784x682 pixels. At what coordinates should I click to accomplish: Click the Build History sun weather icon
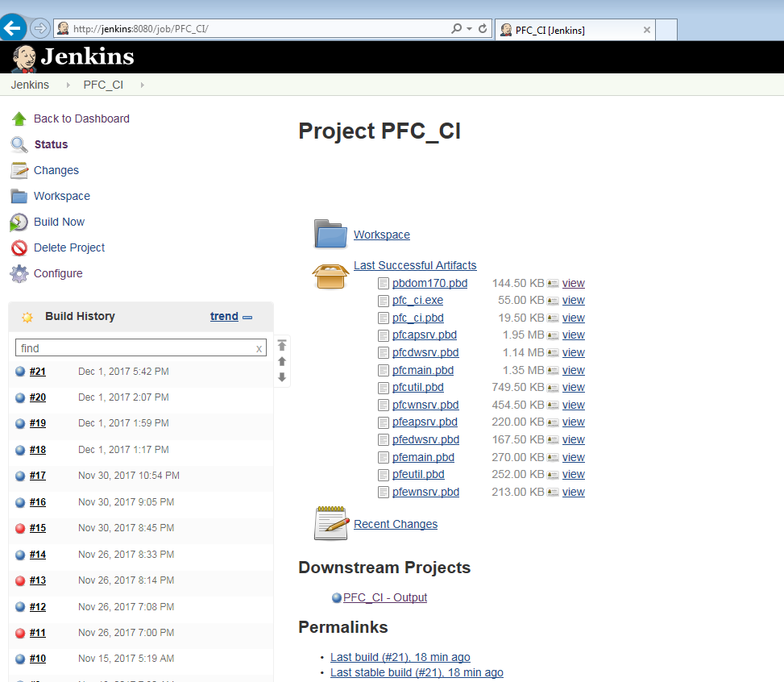click(27, 317)
